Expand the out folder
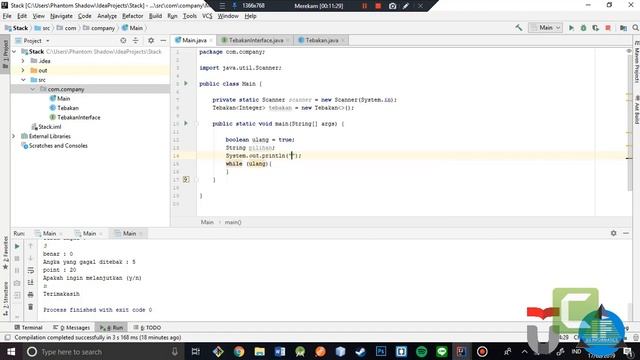Image resolution: width=640 pixels, height=360 pixels. (23, 70)
